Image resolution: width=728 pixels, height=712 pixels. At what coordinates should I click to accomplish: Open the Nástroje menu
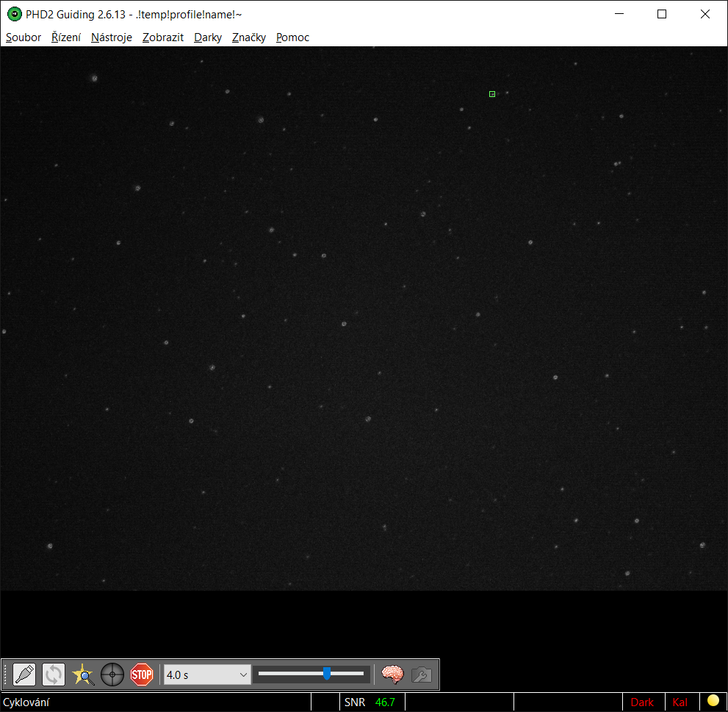tap(112, 37)
